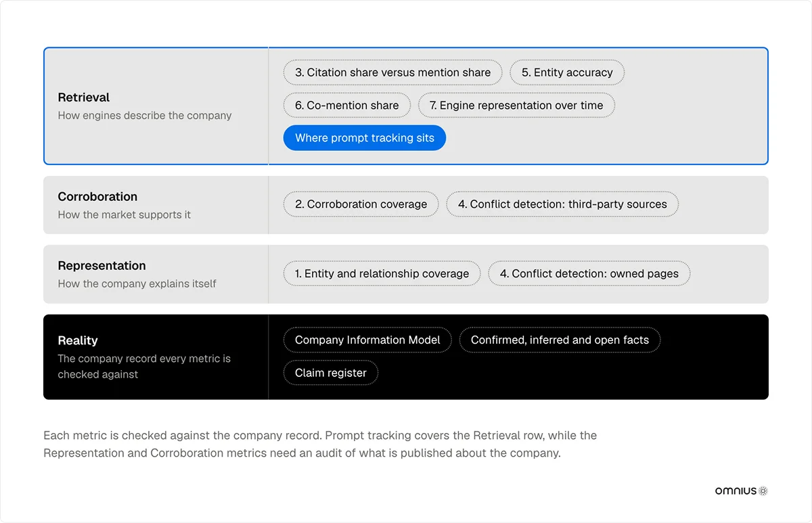
Task: Click 'Entity and relationship coverage' chip
Action: coord(382,274)
